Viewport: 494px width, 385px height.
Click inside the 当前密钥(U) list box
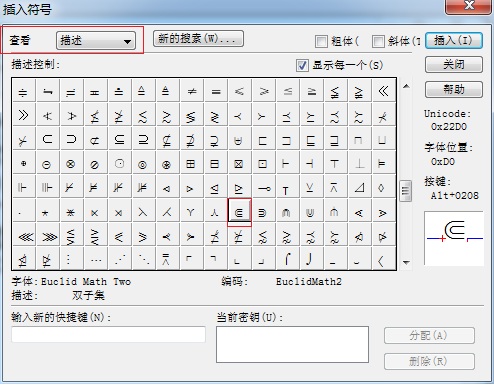click(292, 344)
